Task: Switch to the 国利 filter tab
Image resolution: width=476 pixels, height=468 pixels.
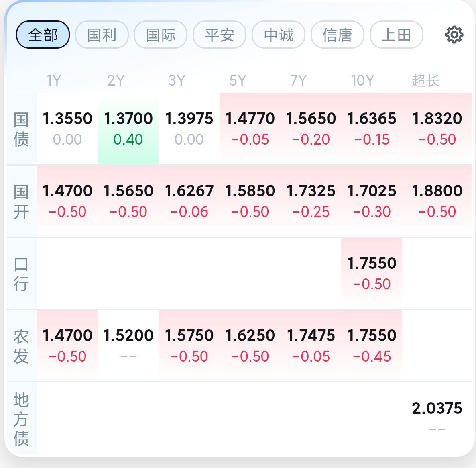Action: [102, 35]
